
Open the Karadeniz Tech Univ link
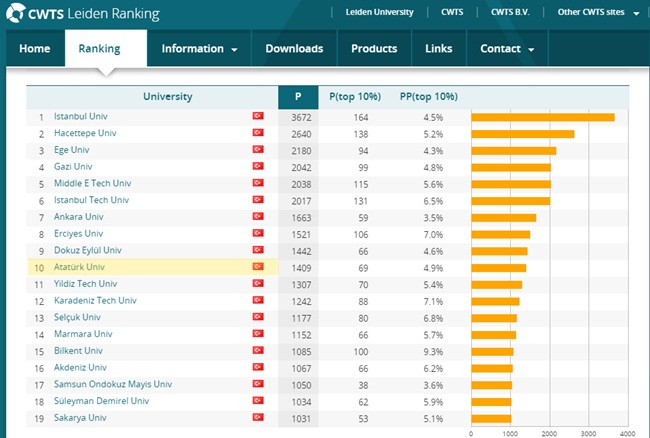(x=95, y=300)
